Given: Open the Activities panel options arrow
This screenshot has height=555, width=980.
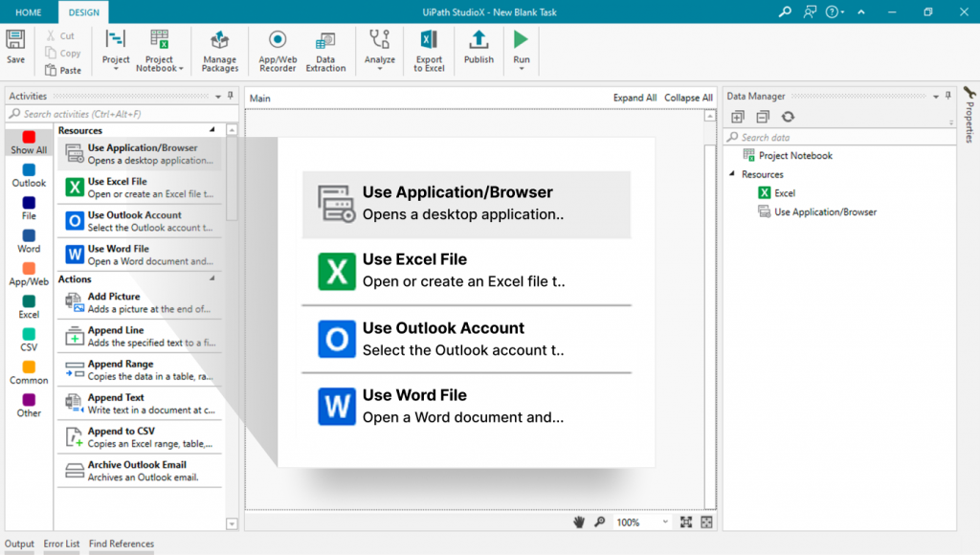Looking at the screenshot, I should (x=218, y=97).
